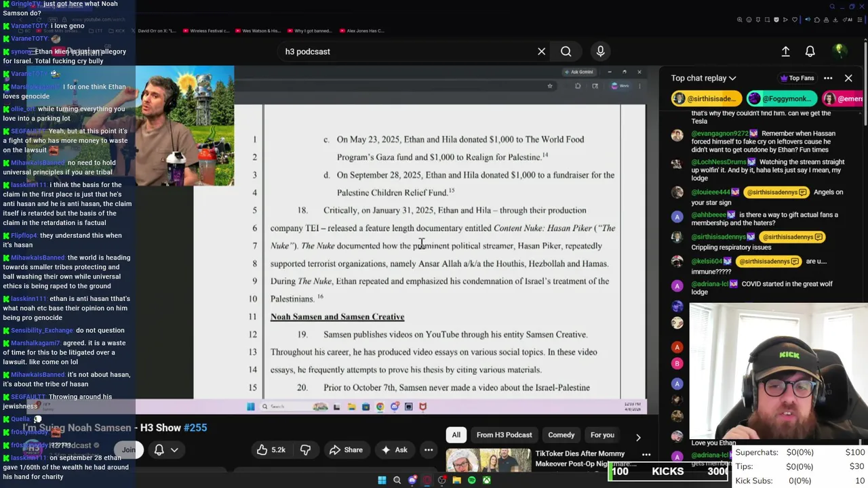Close the chat replay panel
Image resolution: width=868 pixels, height=488 pixels.
point(848,78)
